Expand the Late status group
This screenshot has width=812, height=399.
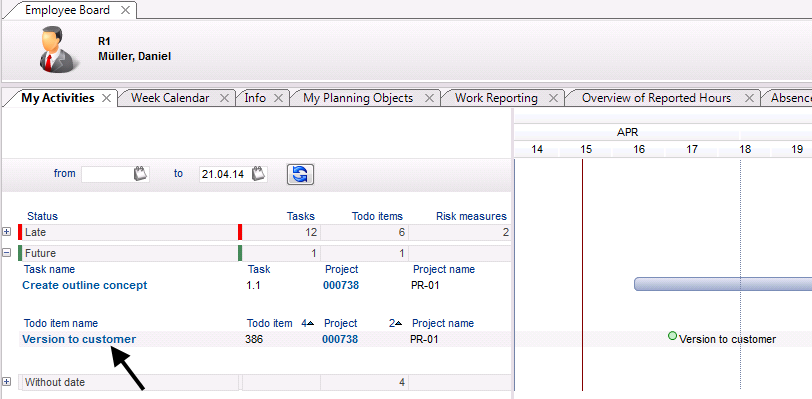(x=7, y=232)
